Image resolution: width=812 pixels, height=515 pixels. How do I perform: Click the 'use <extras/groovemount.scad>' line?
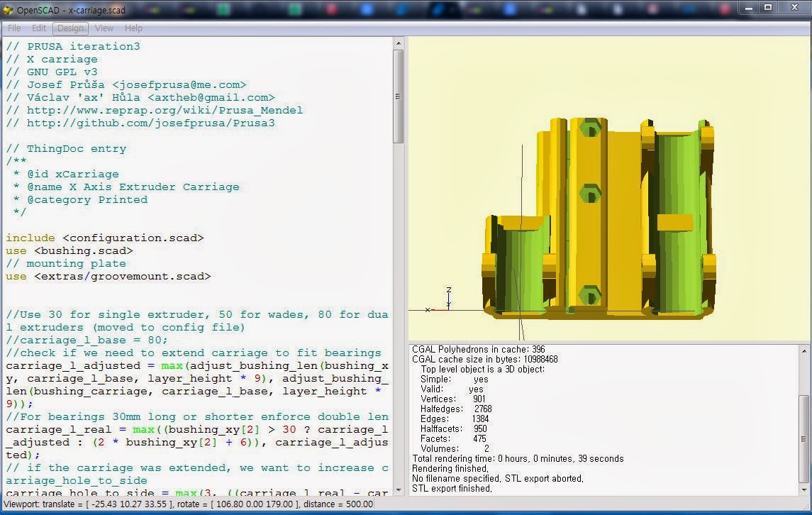coord(109,276)
